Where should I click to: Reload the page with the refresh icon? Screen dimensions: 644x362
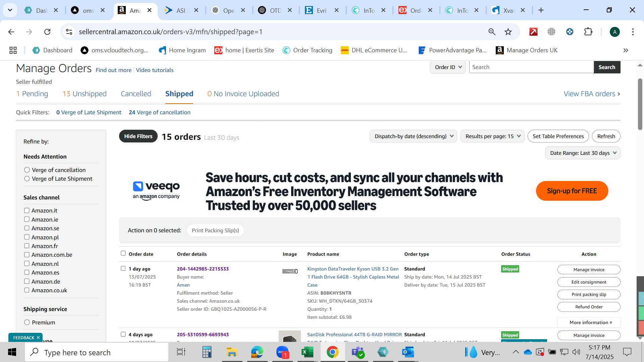pos(47,32)
